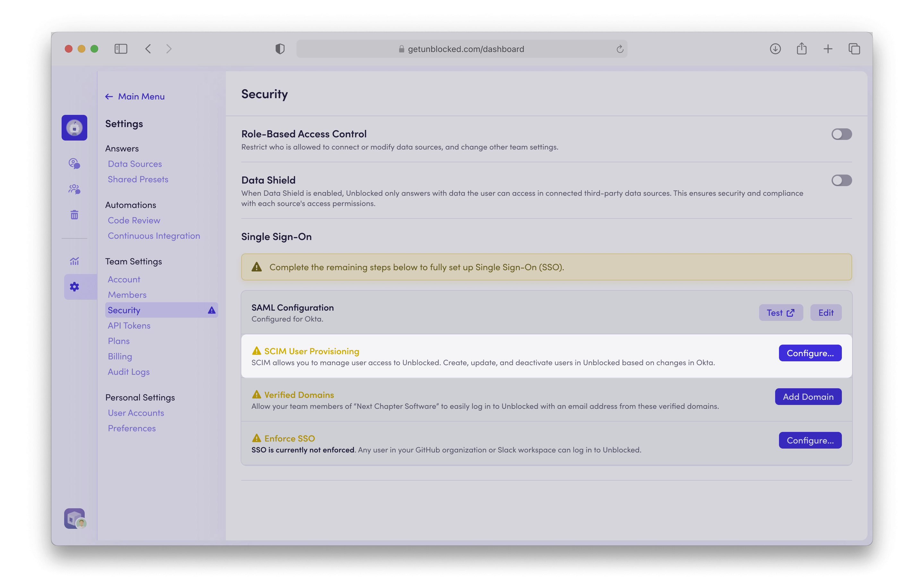Click the chat bubble icon in left rail
924x584 pixels.
click(74, 163)
